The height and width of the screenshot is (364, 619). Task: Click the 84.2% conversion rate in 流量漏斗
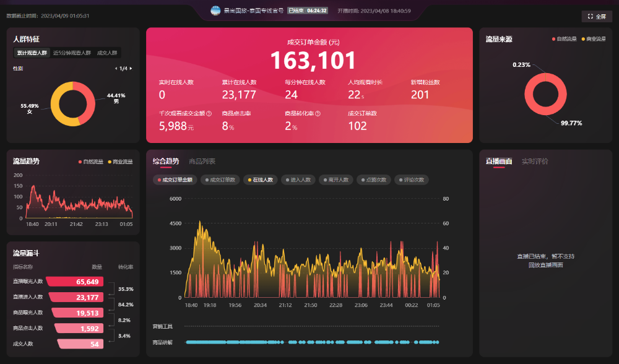126,305
